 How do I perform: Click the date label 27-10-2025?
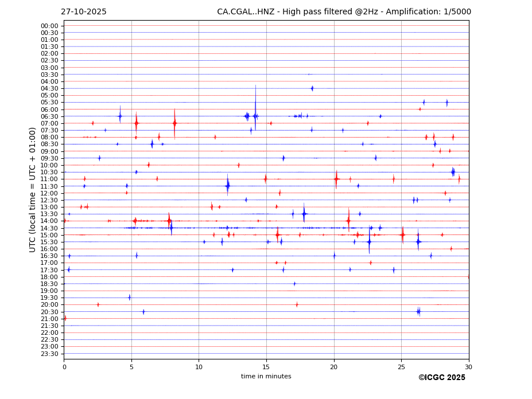pos(84,12)
